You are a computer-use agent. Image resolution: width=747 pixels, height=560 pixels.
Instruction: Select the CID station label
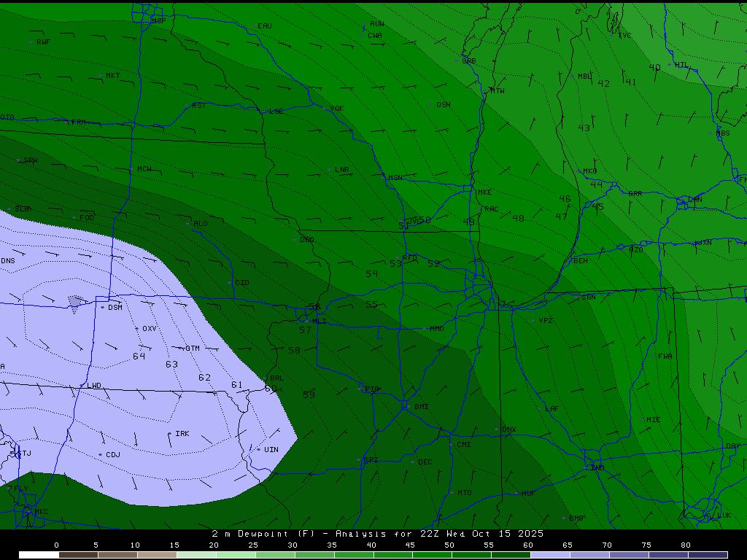242,283
